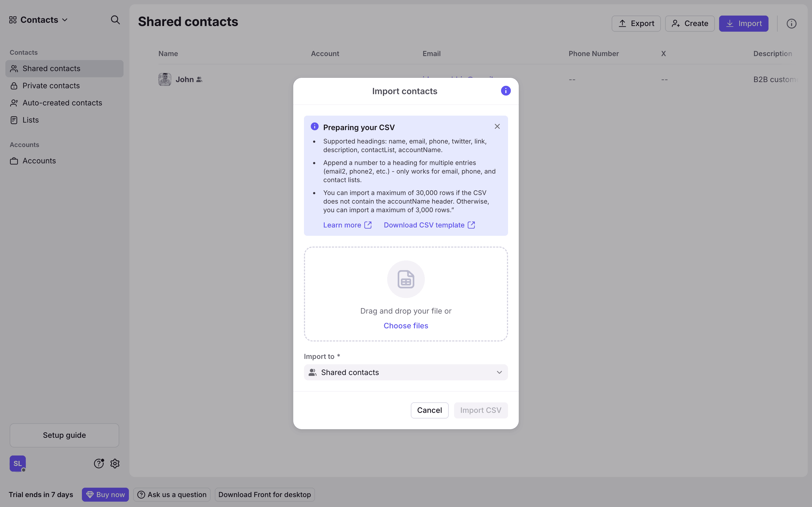Click the SL user avatar
The width and height of the screenshot is (812, 507).
[17, 464]
